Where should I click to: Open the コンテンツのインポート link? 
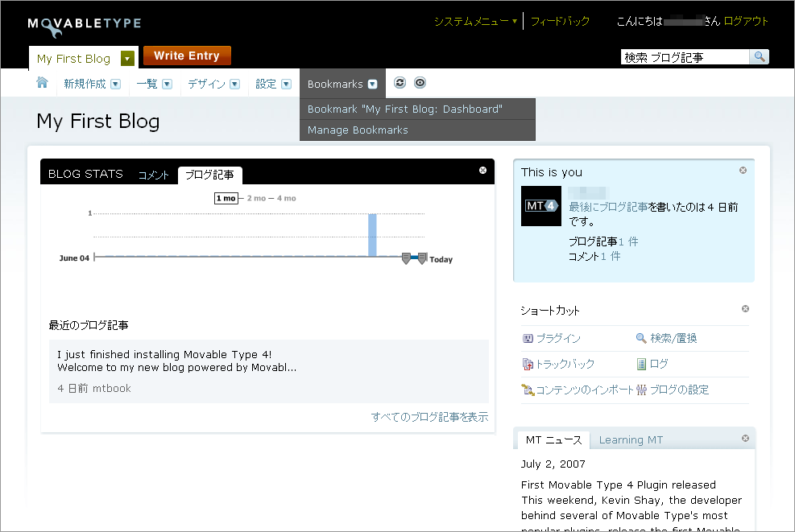click(x=585, y=390)
